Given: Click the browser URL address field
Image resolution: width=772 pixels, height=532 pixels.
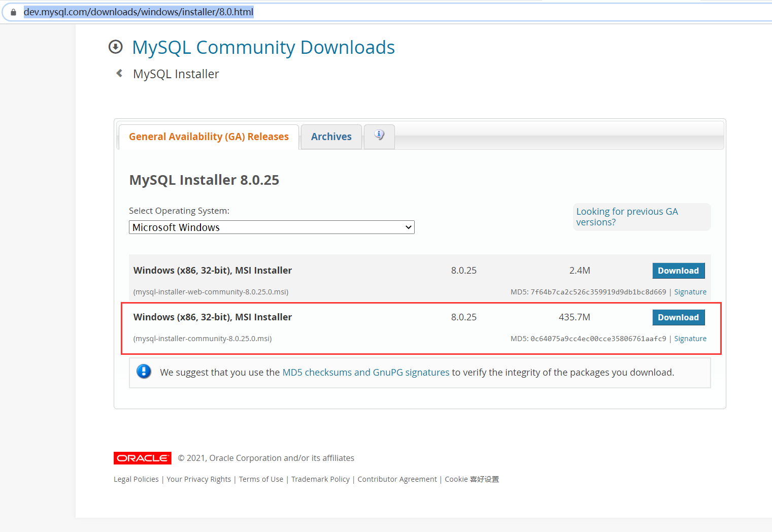Looking at the screenshot, I should [355, 12].
